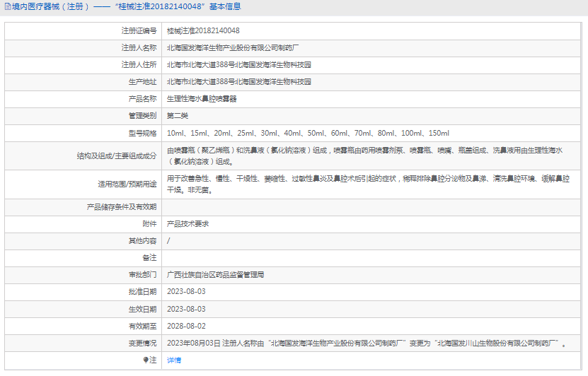Screen dimensions: 588x376
Task: Click the 型号规格 row label
Action: pyautogui.click(x=142, y=134)
